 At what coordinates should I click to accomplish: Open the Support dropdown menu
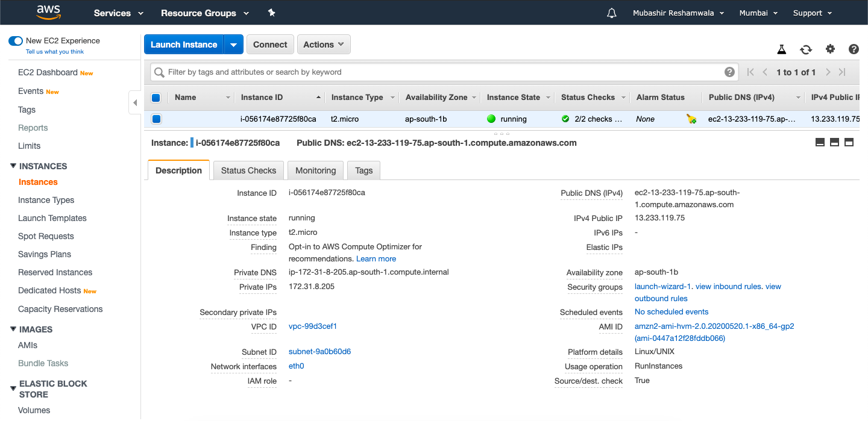(x=813, y=13)
